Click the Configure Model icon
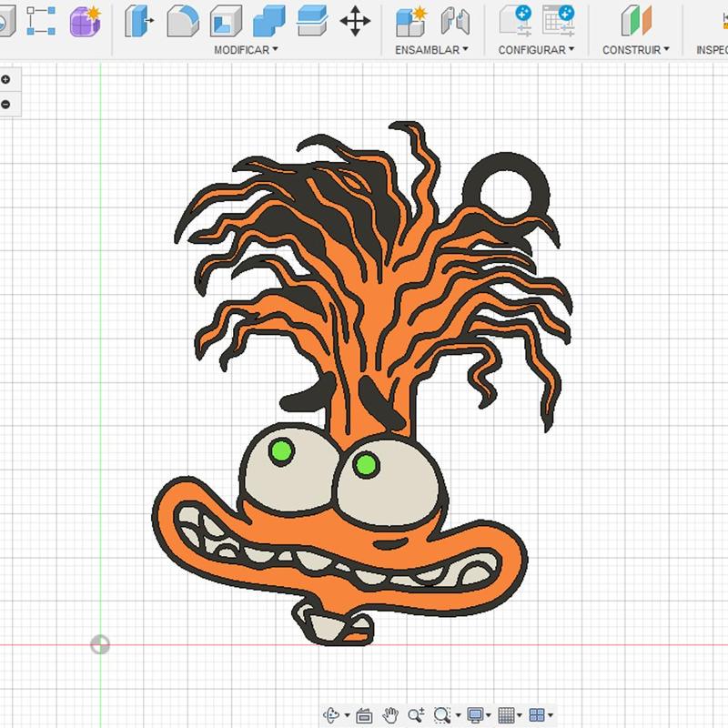The image size is (728, 728). point(515,21)
